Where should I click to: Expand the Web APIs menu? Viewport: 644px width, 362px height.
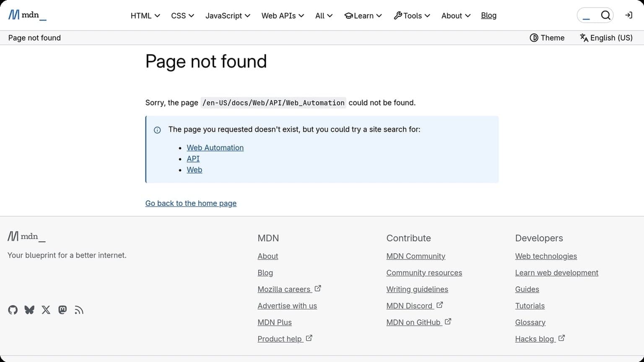click(x=283, y=16)
